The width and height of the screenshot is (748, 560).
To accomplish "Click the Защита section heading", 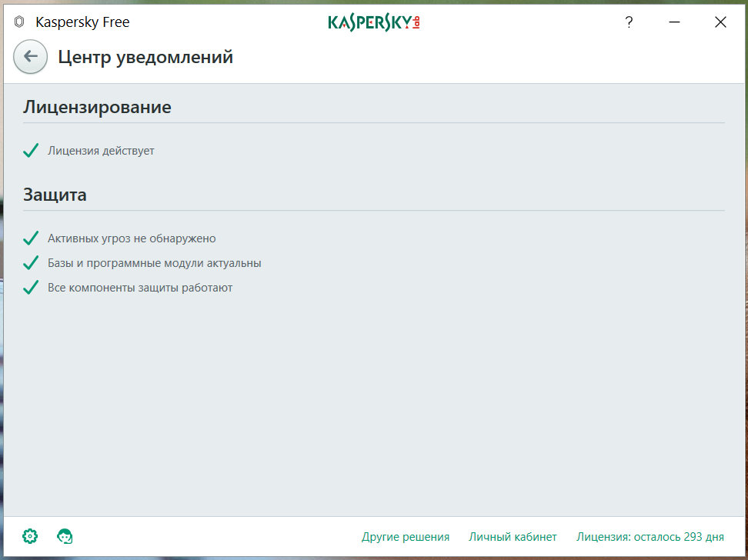I will click(55, 195).
